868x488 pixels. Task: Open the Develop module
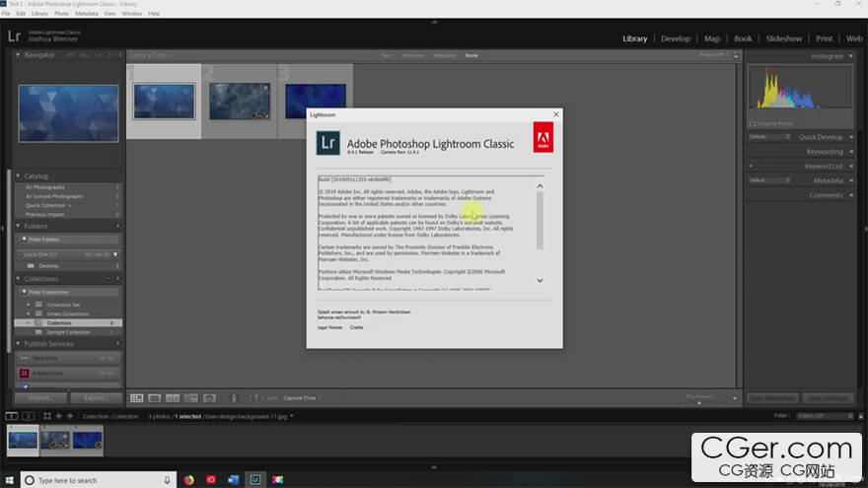click(676, 38)
